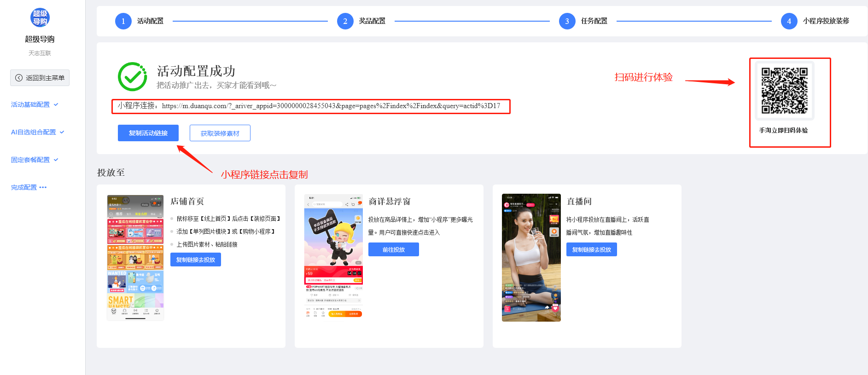Click 获取装修素材 button
868x375 pixels.
click(220, 133)
